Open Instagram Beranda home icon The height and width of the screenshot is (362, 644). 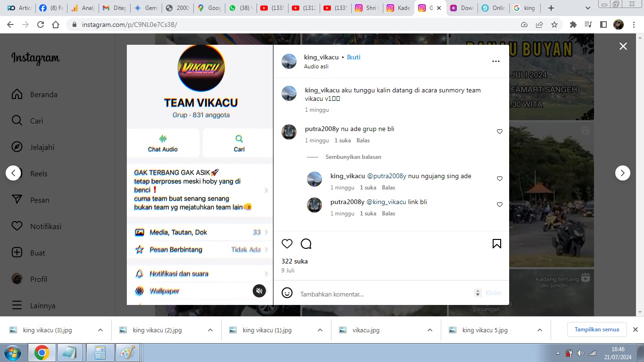[x=17, y=94]
